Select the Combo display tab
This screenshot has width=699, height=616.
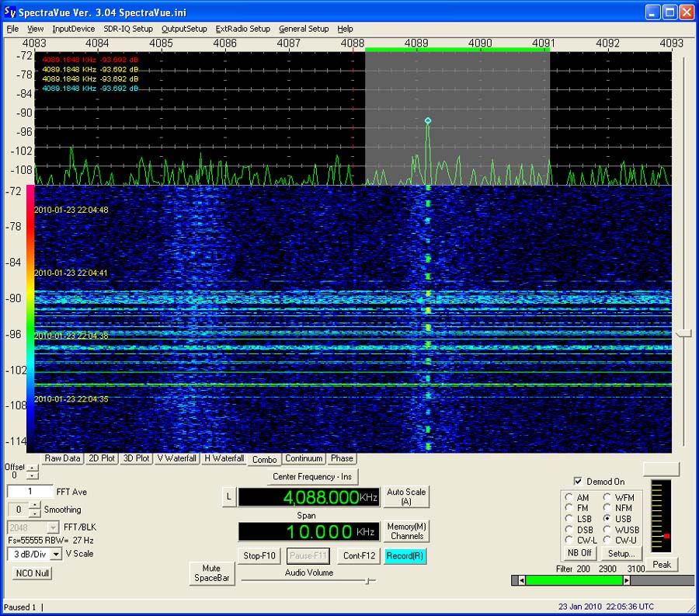tap(264, 459)
